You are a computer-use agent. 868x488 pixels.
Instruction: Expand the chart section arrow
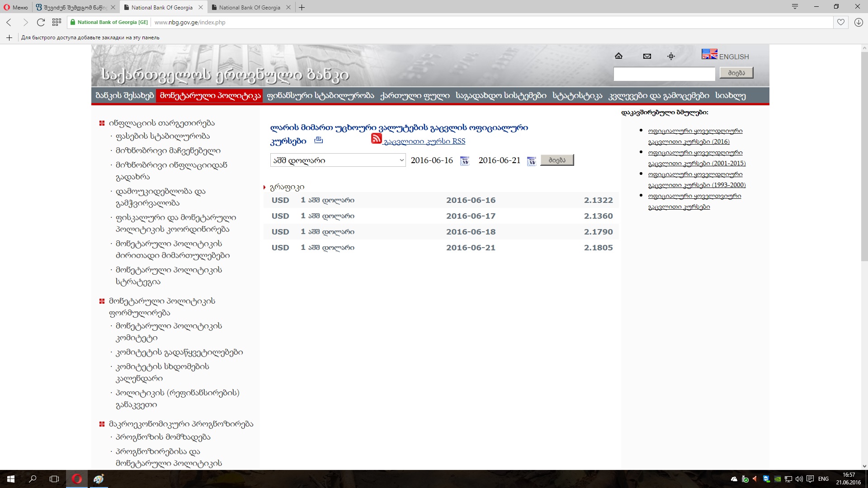264,187
